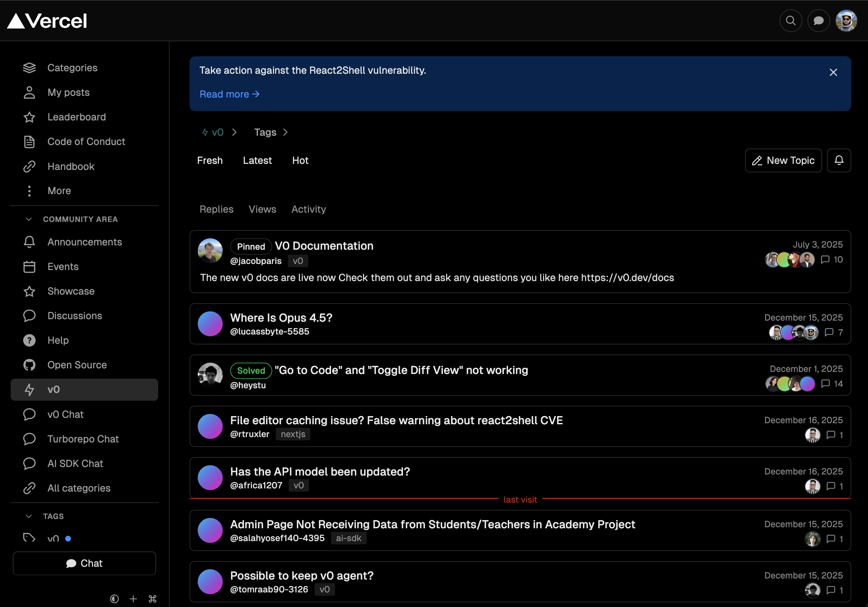Select the Open Source GitHub icon in sidebar

[29, 365]
